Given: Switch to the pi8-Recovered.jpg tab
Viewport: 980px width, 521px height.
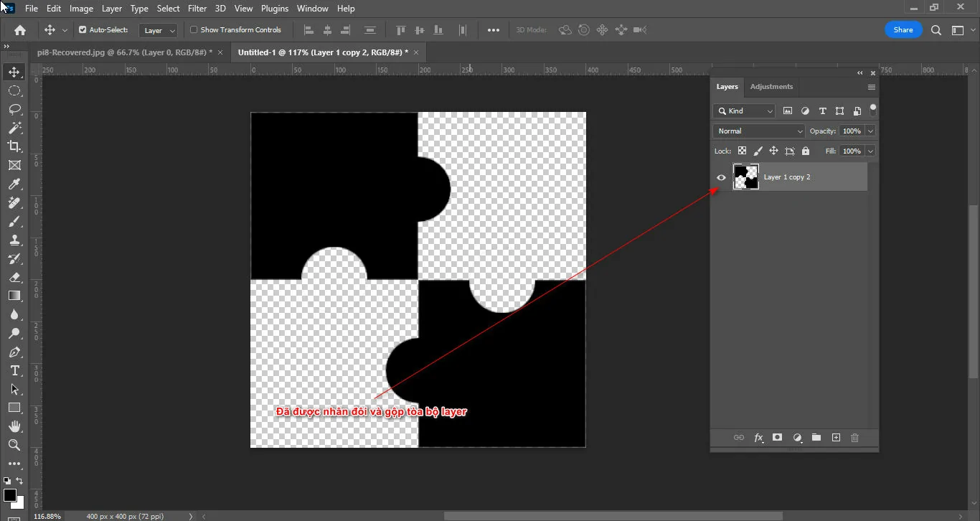Looking at the screenshot, I should click(122, 52).
